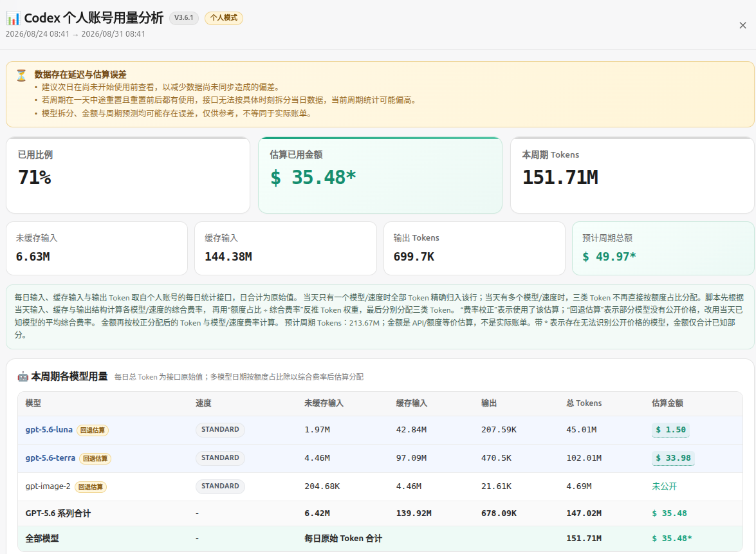Click the 输出 column header
The height and width of the screenshot is (554, 756).
489,403
